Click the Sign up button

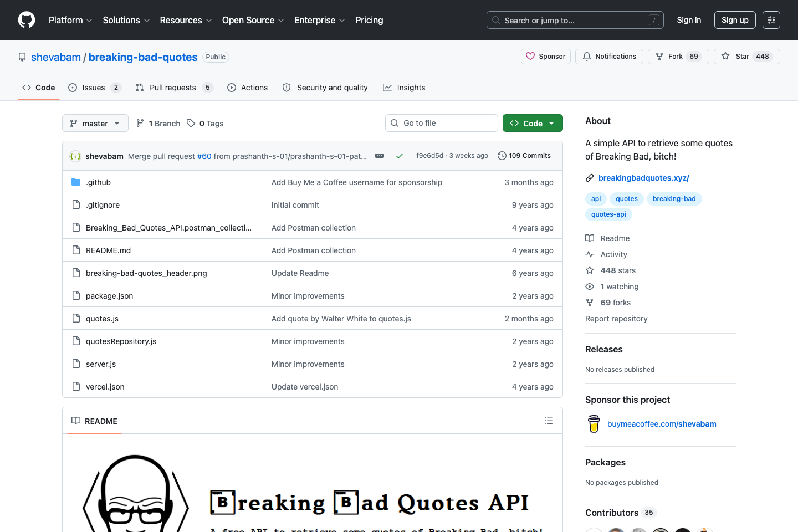(735, 20)
